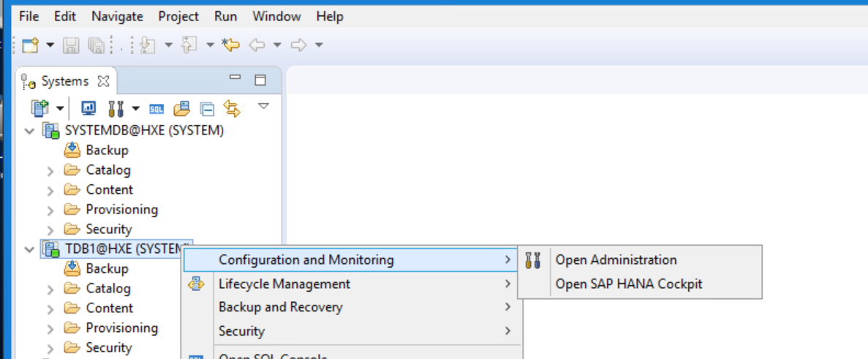Click the New wizard toolbar icon
This screenshot has height=359, width=868.
click(31, 45)
